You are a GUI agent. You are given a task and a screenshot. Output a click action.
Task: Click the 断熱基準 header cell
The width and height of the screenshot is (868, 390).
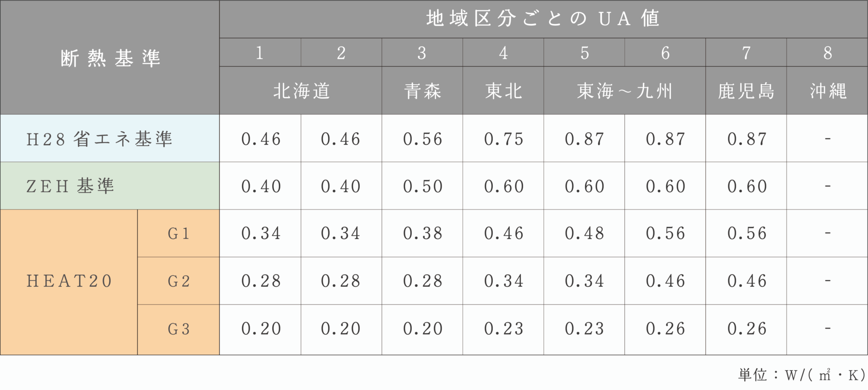(110, 57)
